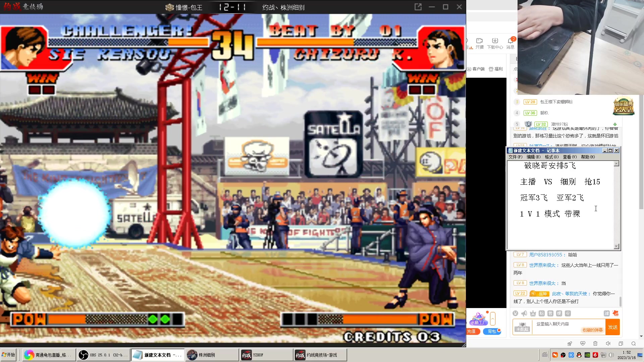Screen dimensions: 644x362
Task: Click the keyboard input method tray icon
Action: tap(545, 355)
